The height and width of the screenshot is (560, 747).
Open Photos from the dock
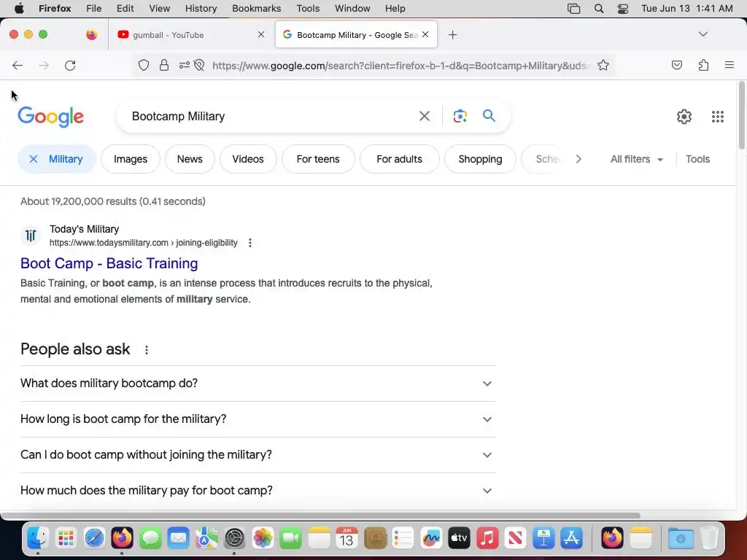point(263,539)
